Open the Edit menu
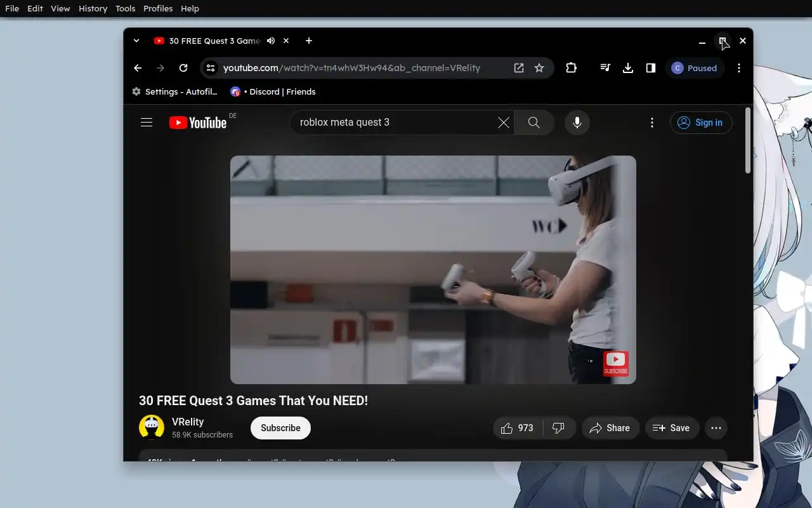Screen dimensions: 812x508 point(35,8)
